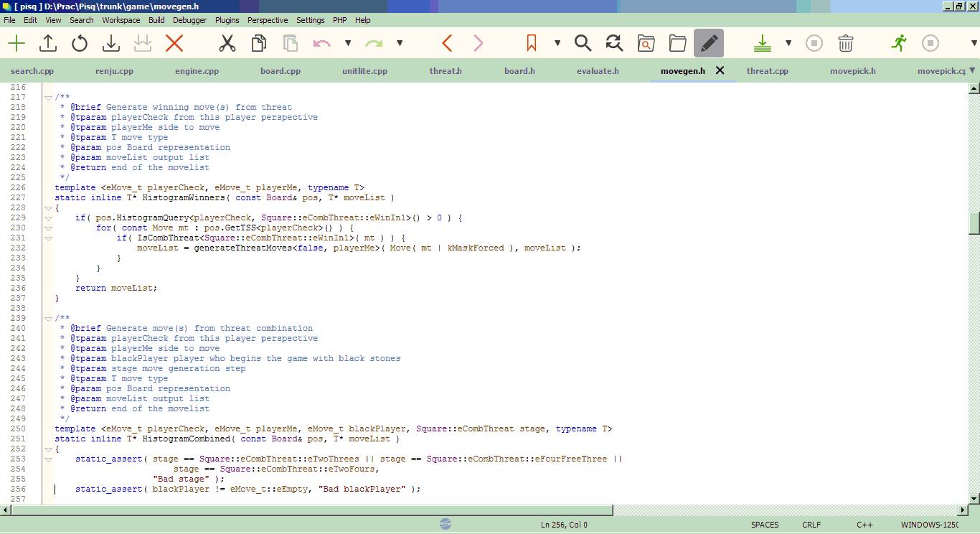Click the Stop Build circle icon

point(814,43)
